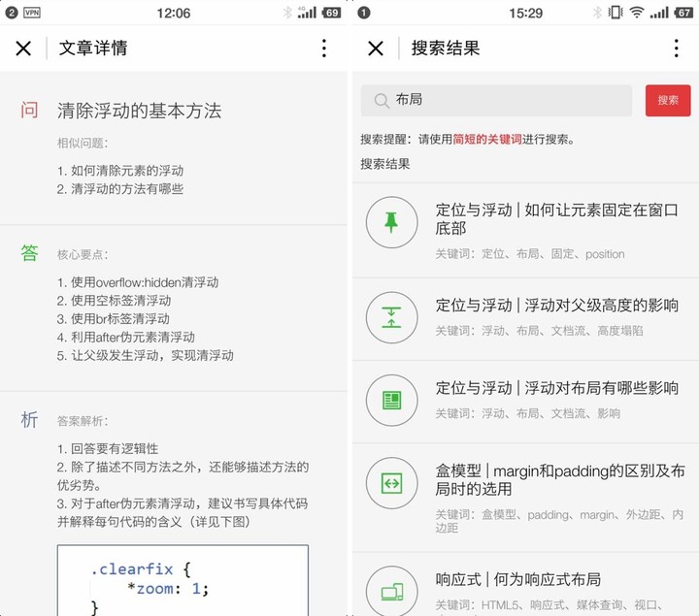This screenshot has width=699, height=616.
Task: Click the pushpin icon for 如何让元素固定在窗口底部
Action: click(x=391, y=222)
